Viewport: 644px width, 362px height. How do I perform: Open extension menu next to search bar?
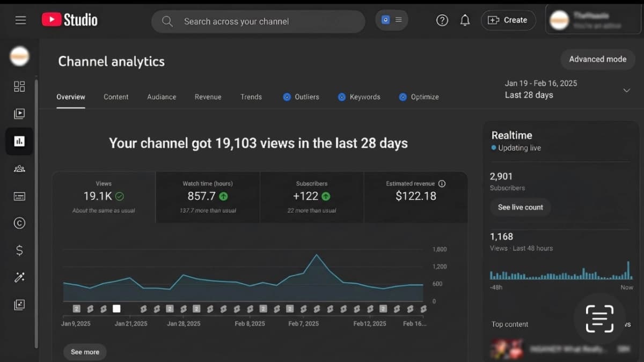click(x=392, y=20)
